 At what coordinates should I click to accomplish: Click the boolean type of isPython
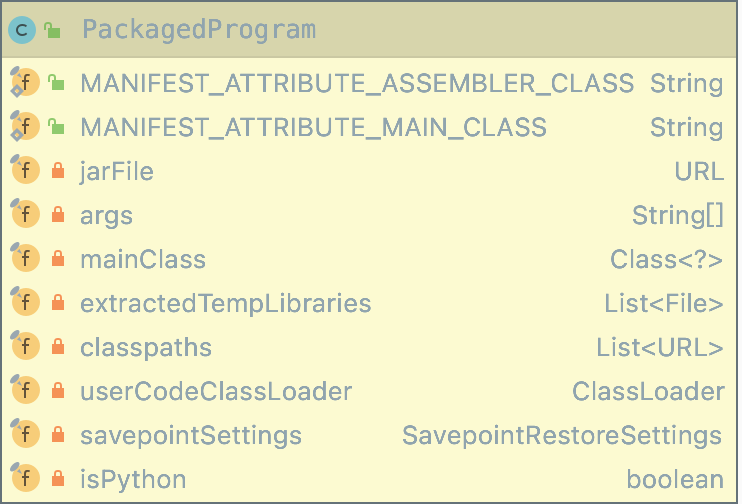(x=675, y=479)
